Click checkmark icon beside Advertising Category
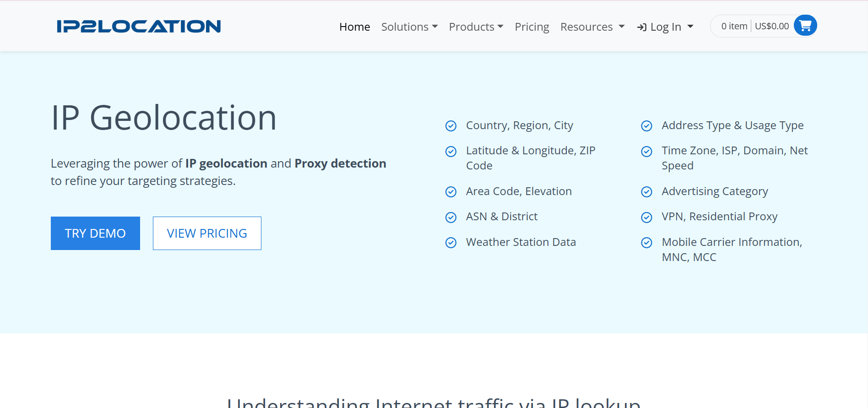This screenshot has width=868, height=408. click(646, 192)
